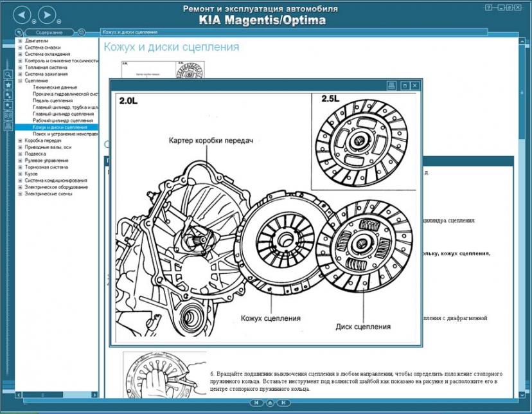Expand the Подвеска tree node
532x414 pixels.
(x=20, y=154)
